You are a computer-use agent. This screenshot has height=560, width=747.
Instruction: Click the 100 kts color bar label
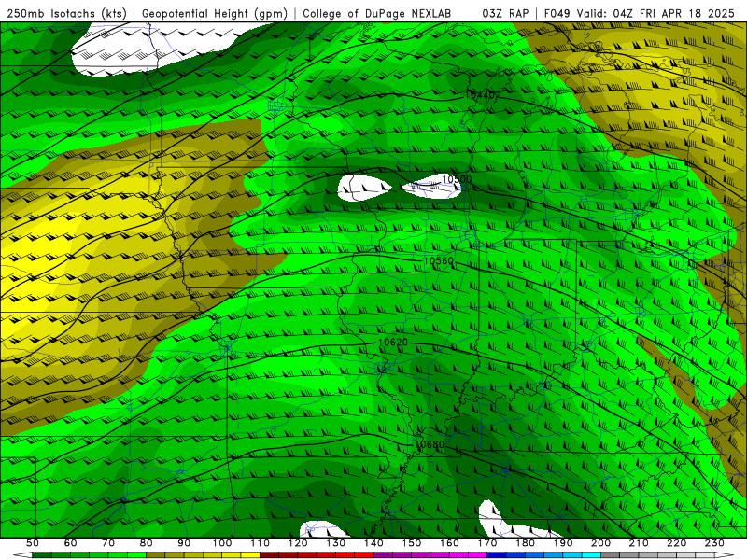[x=222, y=543]
